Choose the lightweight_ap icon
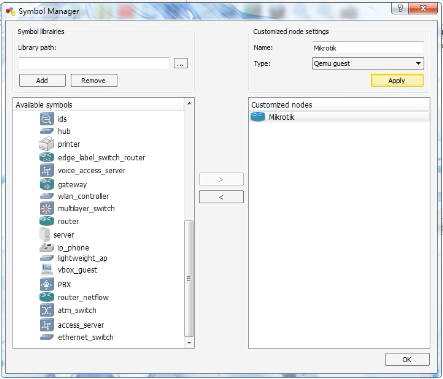 pos(47,258)
